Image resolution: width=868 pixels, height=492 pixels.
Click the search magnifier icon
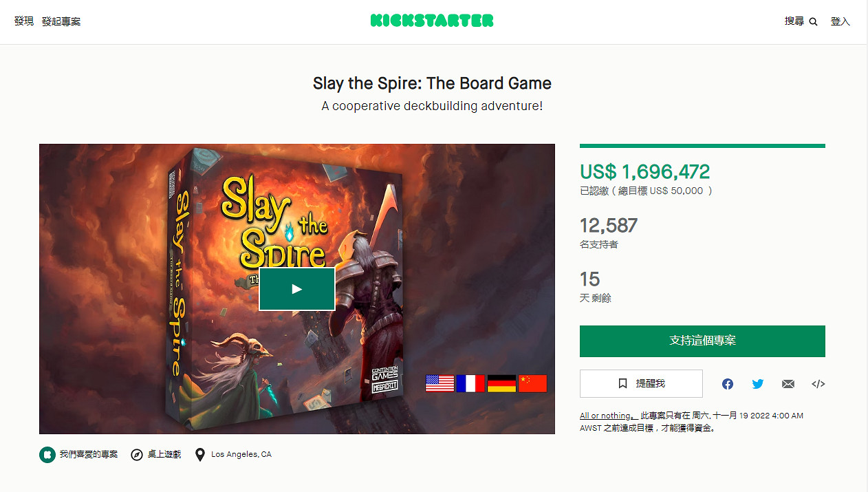click(x=813, y=22)
